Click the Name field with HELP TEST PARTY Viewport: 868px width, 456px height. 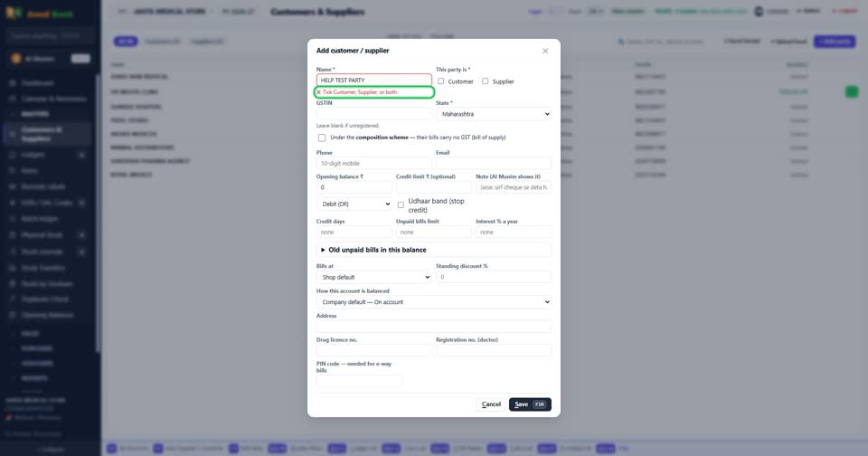(373, 80)
